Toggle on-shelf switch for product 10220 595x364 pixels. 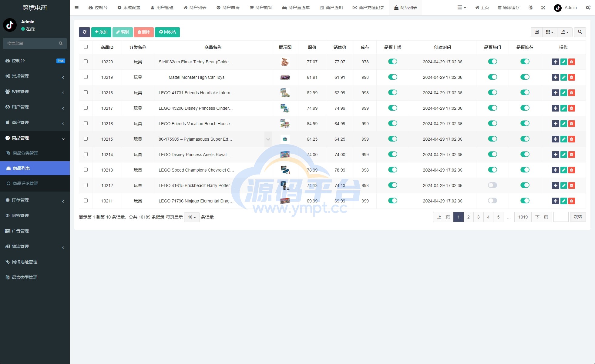[393, 62]
